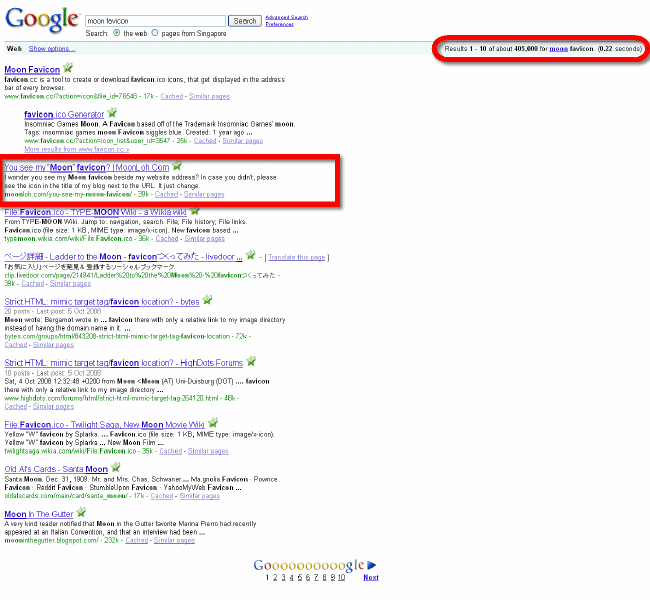
Task: Star the Twilight Saga New Moon Wiki result
Action: [213, 423]
